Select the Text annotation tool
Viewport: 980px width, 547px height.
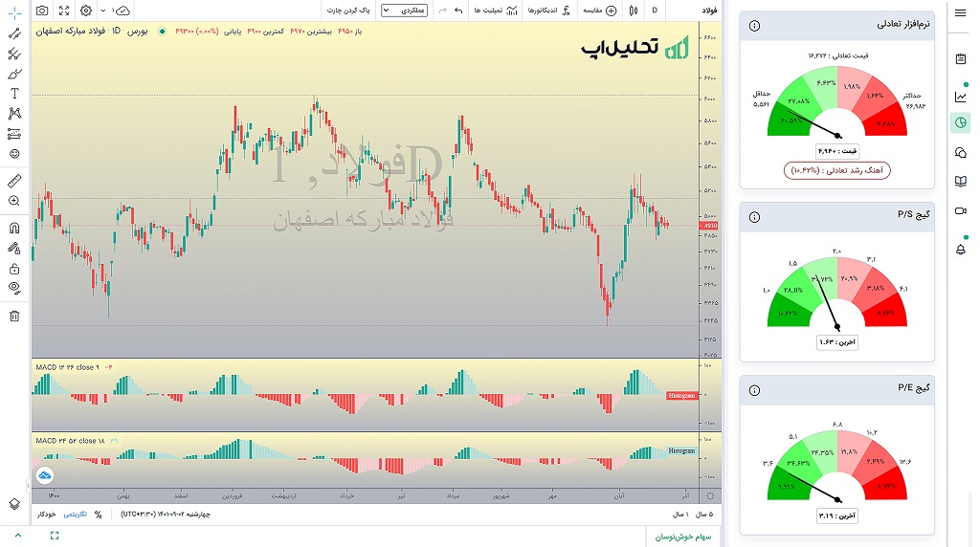14,94
